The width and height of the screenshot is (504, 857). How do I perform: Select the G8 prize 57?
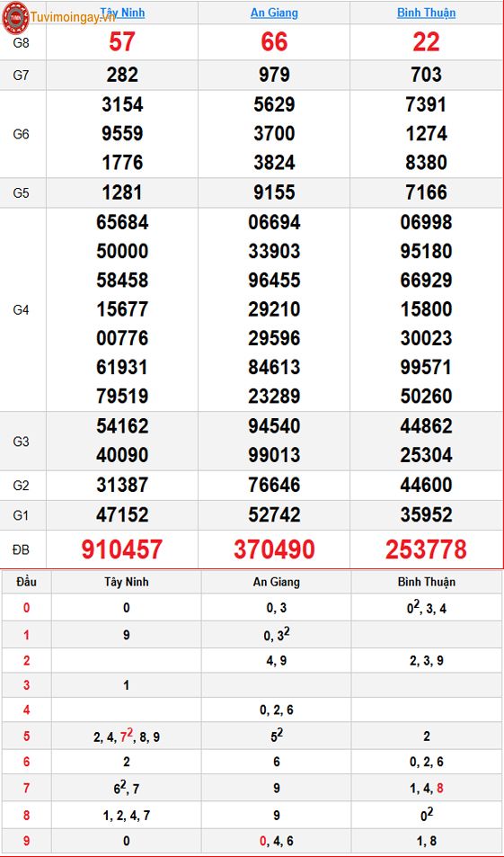[122, 42]
